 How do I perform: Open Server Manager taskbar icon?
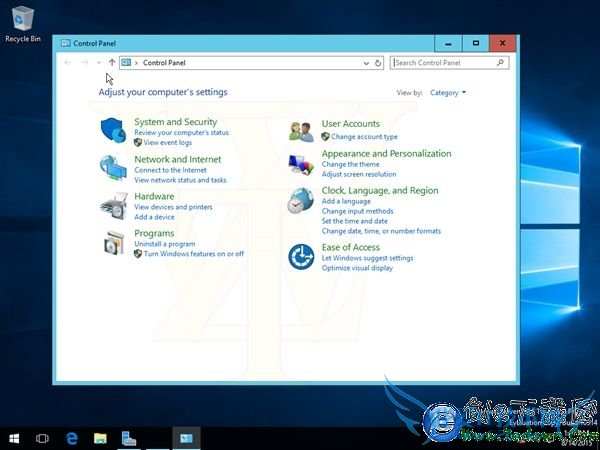click(129, 438)
